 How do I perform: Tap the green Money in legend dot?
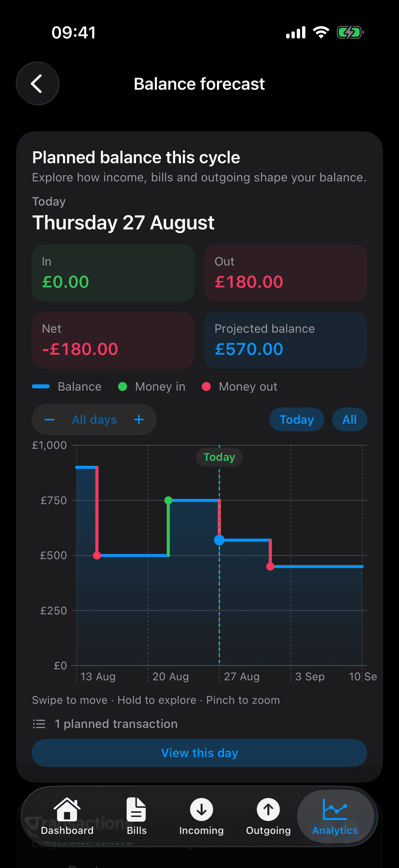pos(122,386)
